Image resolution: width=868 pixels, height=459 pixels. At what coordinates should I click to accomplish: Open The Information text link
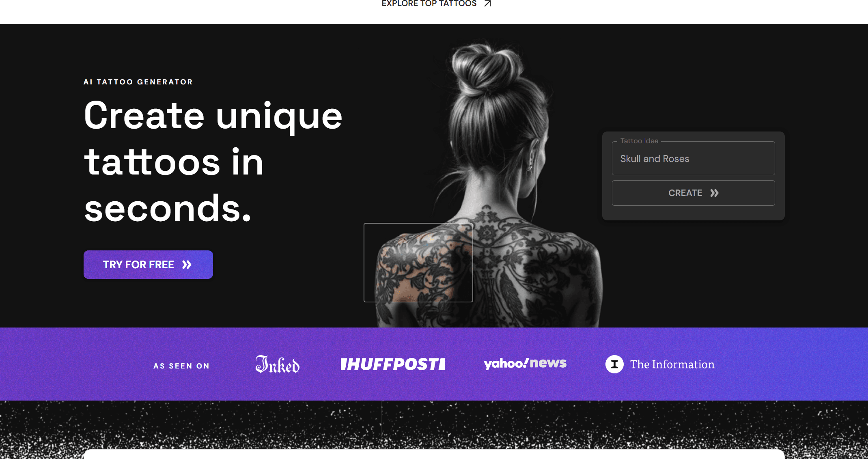pos(672,364)
